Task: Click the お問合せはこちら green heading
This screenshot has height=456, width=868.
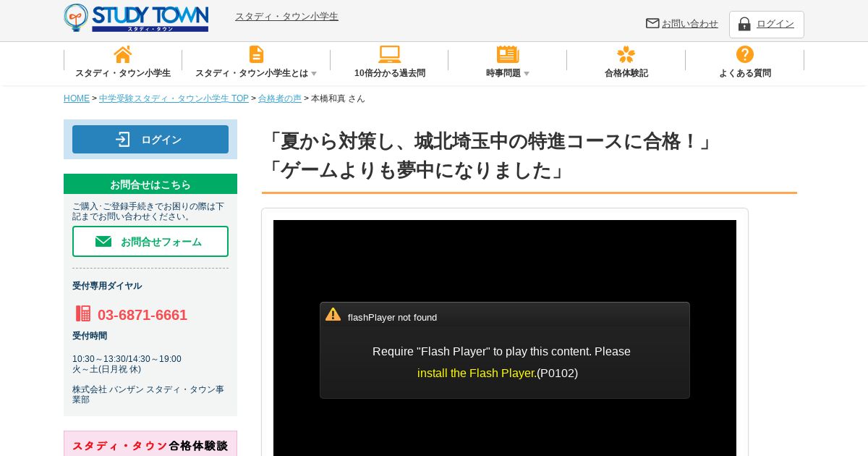Action: [x=150, y=184]
